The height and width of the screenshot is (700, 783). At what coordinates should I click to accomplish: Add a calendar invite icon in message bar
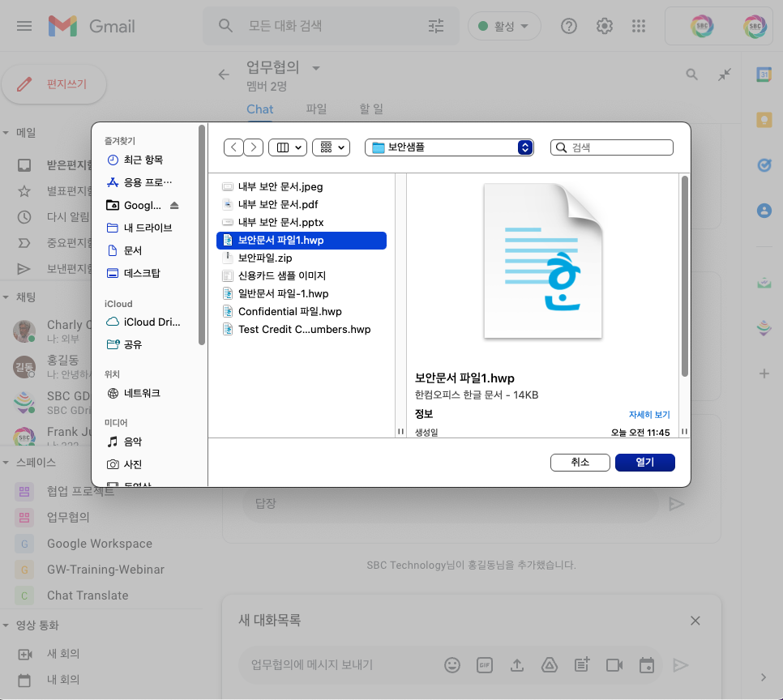(647, 665)
